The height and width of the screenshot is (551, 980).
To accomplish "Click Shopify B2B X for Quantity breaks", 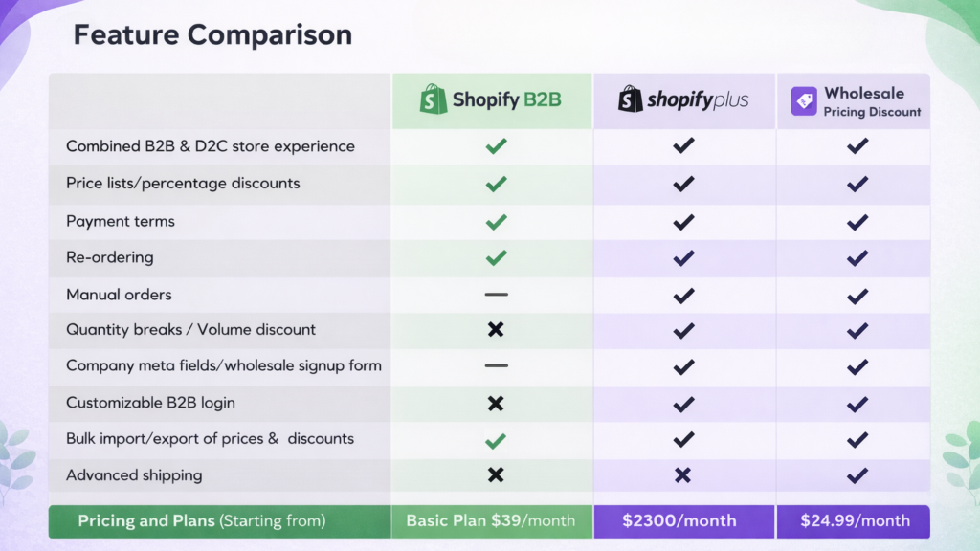I will click(496, 330).
